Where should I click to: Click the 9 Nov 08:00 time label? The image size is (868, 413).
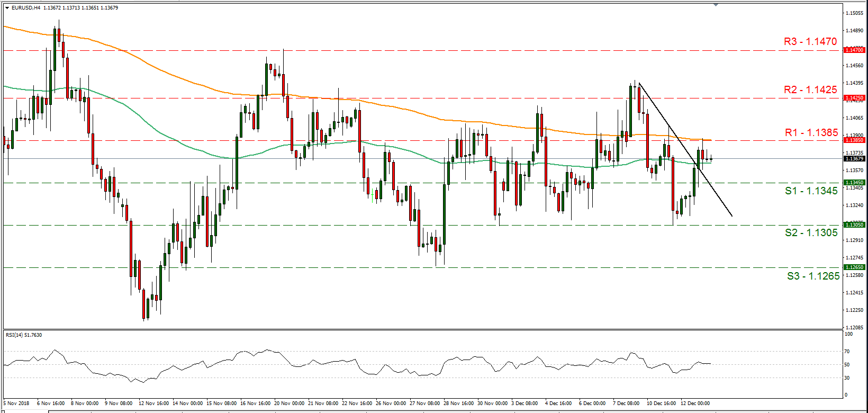119,403
